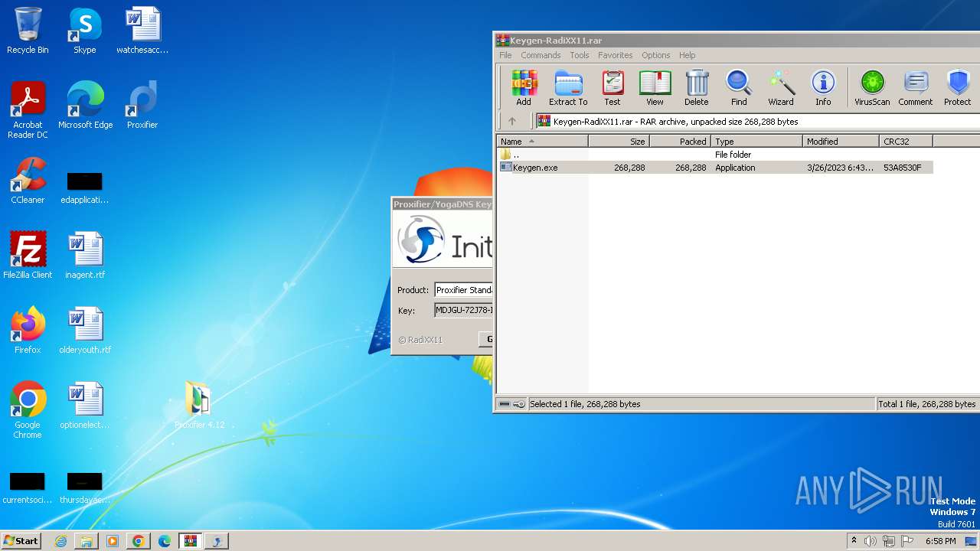Screen dimensions: 980x551
Task: Click the Find toolbar icon
Action: pos(739,88)
